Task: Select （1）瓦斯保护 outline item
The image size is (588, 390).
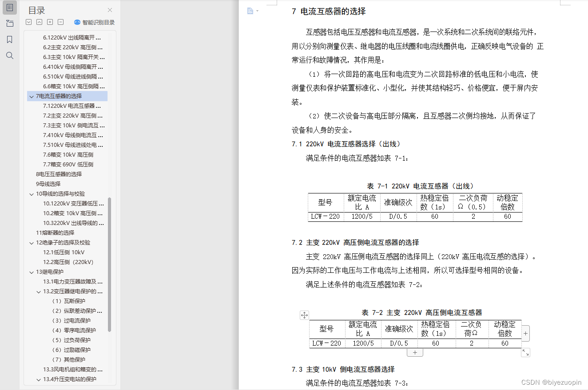Action: coord(68,301)
